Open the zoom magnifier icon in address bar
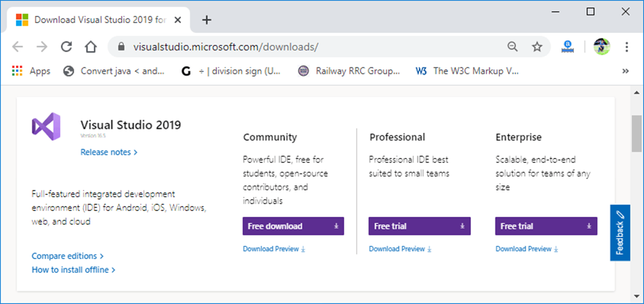This screenshot has height=304, width=644. pos(513,47)
